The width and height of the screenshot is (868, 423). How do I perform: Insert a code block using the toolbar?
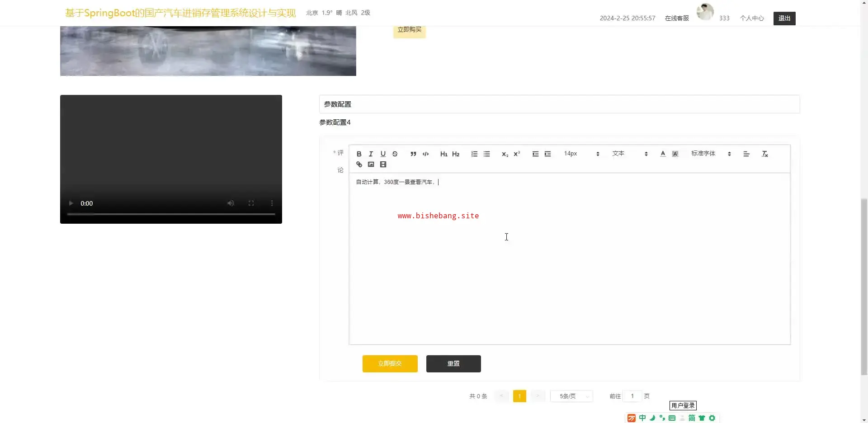tap(425, 154)
